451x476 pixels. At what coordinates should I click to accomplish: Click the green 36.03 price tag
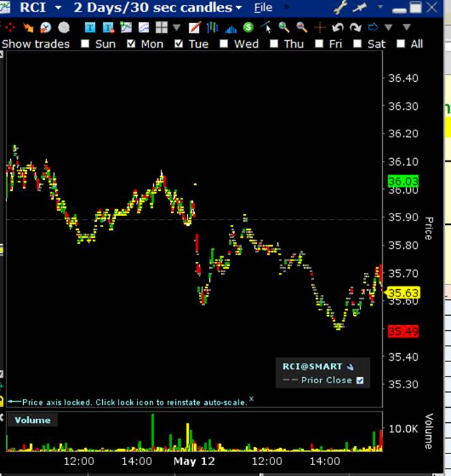pyautogui.click(x=403, y=181)
